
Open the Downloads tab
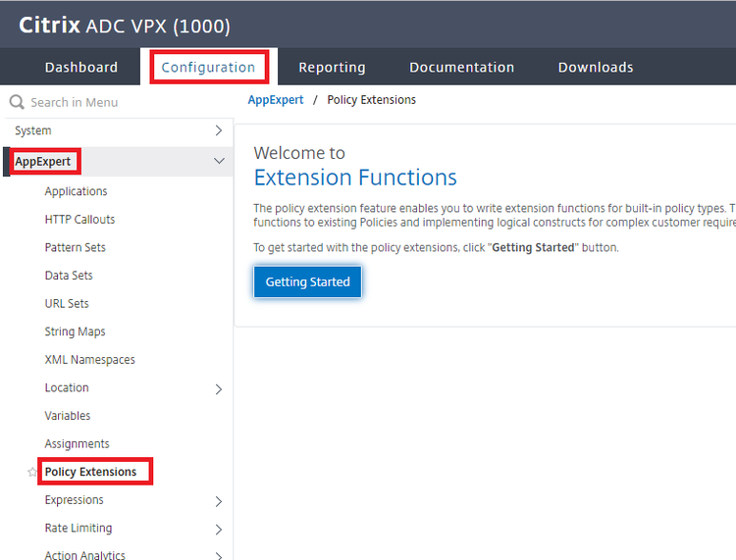pos(596,67)
